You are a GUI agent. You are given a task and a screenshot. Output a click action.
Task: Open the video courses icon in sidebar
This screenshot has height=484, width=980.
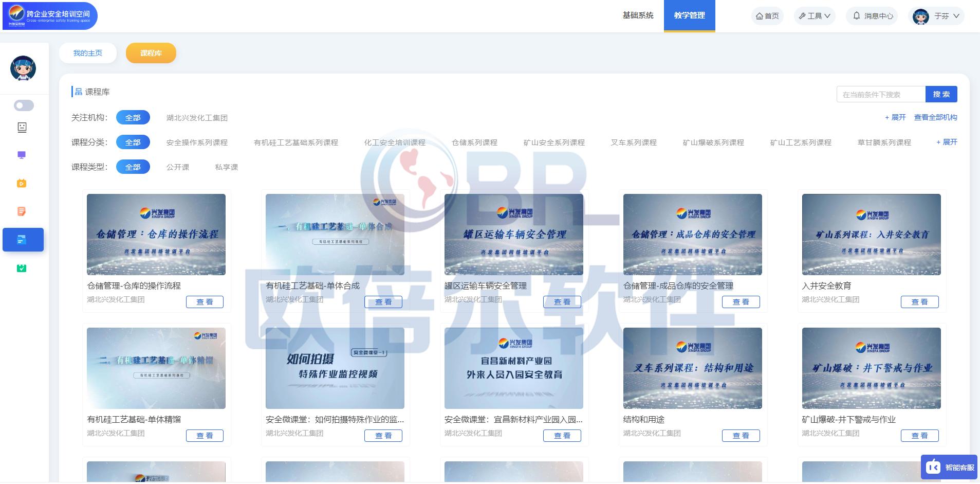22,184
